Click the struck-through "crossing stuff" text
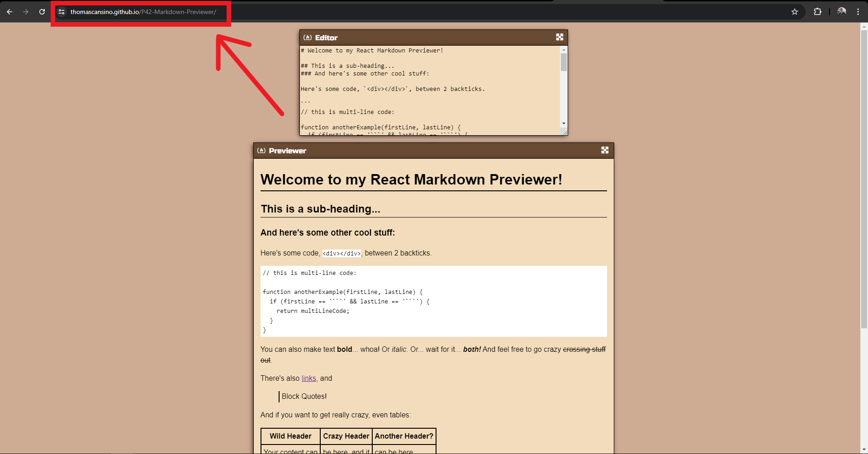 (x=584, y=350)
